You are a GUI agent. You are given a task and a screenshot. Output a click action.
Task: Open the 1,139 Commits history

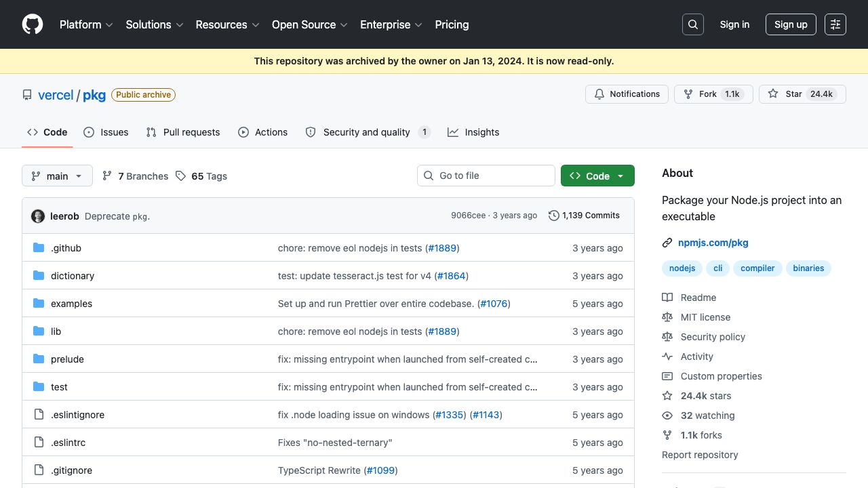(585, 216)
